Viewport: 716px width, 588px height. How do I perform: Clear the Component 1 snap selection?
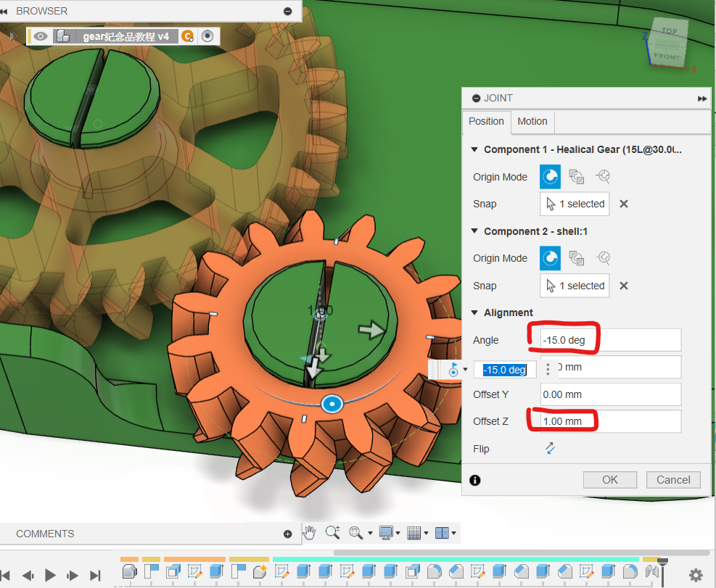coord(624,204)
